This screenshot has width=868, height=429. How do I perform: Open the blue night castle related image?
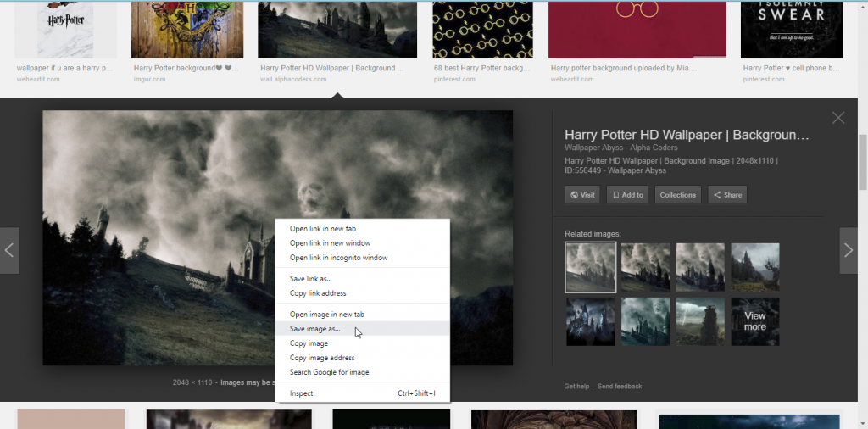590,321
